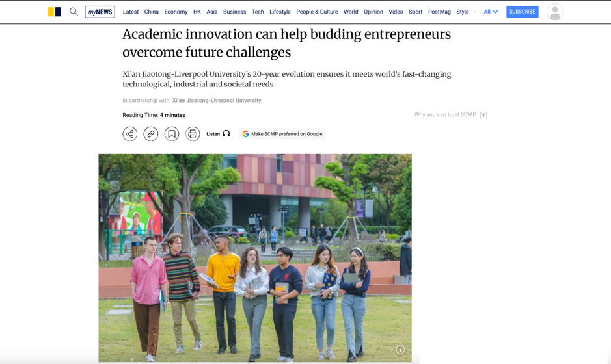Screen dimensions: 611x364
Task: Listen to article with headphones icon
Action: tap(218, 134)
